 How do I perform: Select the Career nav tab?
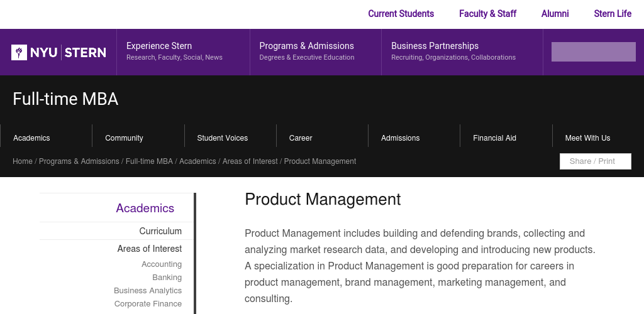pyautogui.click(x=301, y=138)
